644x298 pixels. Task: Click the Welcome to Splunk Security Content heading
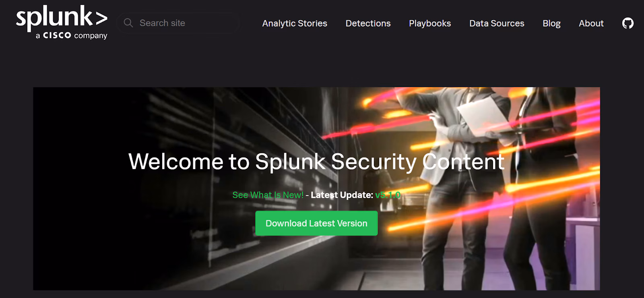[x=316, y=161]
